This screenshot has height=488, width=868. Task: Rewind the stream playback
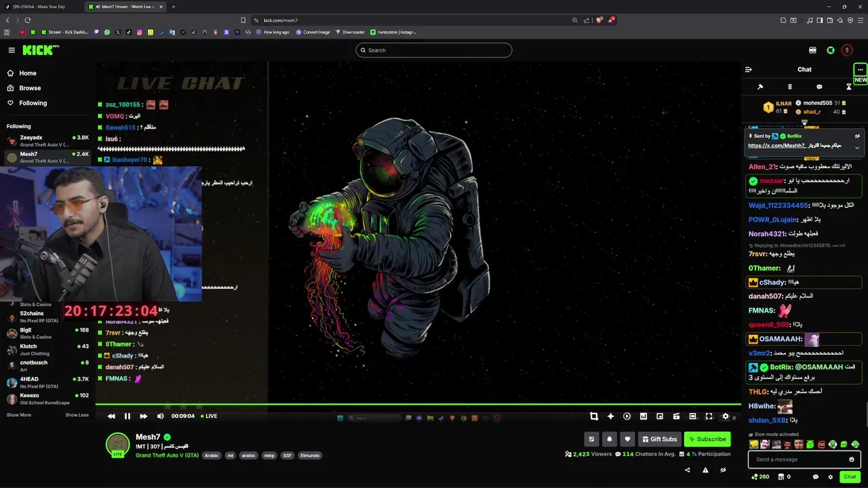111,416
